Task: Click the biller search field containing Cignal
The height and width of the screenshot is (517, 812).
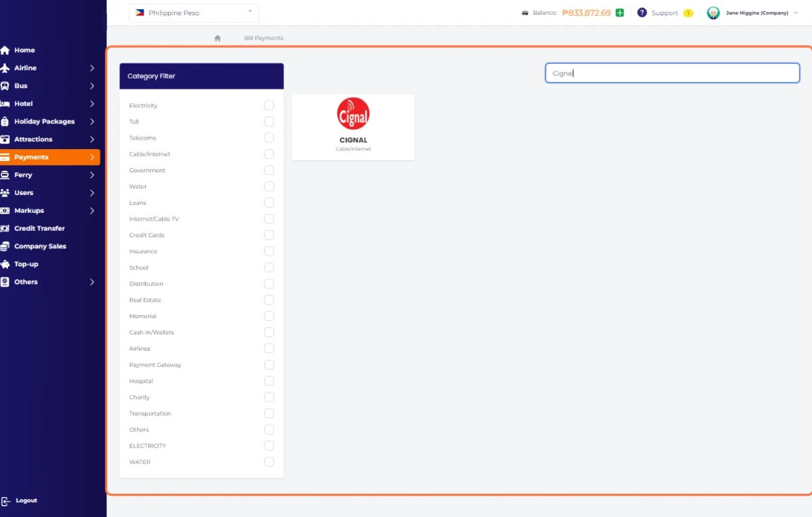Action: coord(672,73)
